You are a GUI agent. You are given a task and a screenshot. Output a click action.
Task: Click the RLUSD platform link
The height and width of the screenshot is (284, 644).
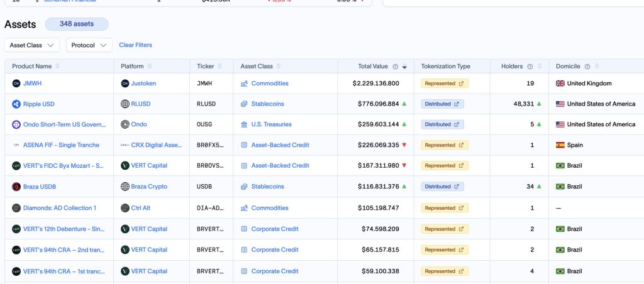141,104
